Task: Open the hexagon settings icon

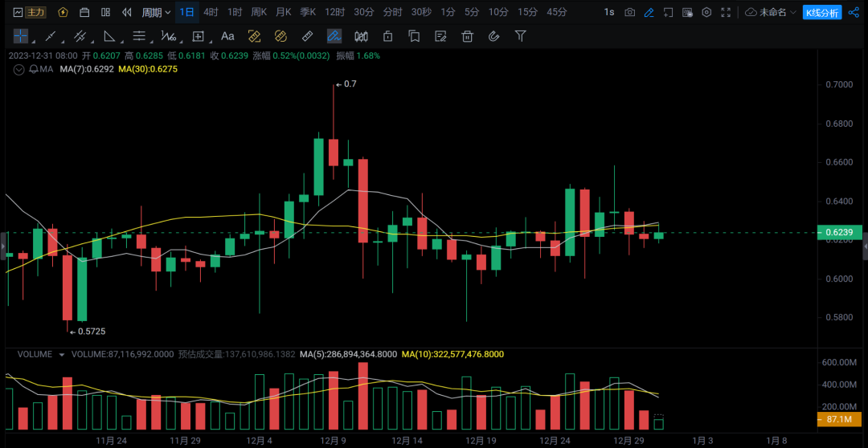Action: pos(706,12)
